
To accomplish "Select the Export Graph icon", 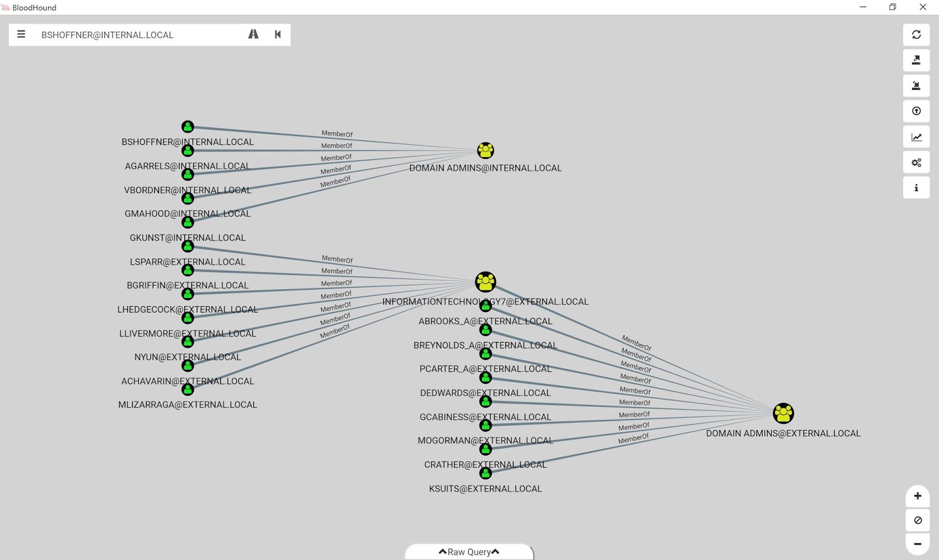I will click(x=917, y=60).
